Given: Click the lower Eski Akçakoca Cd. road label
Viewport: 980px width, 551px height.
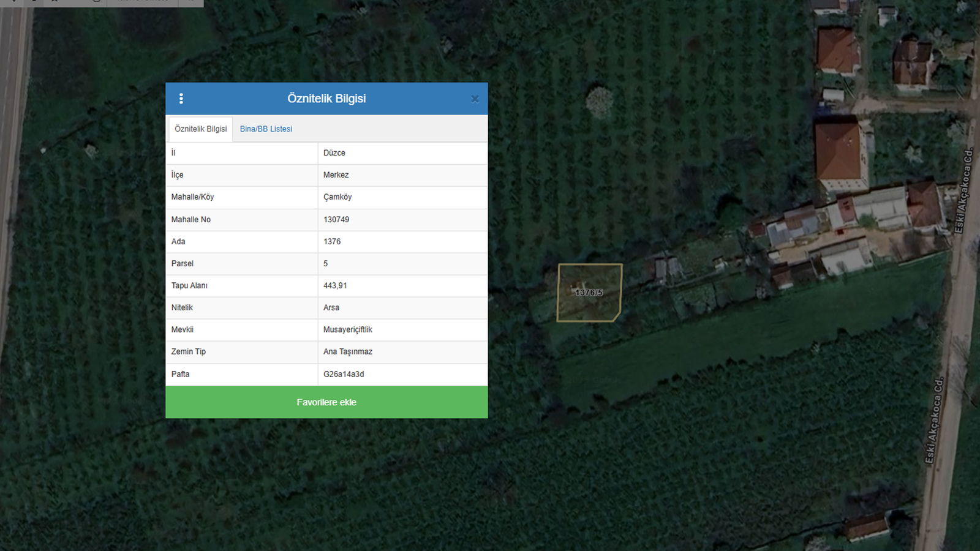Looking at the screenshot, I should (935, 420).
